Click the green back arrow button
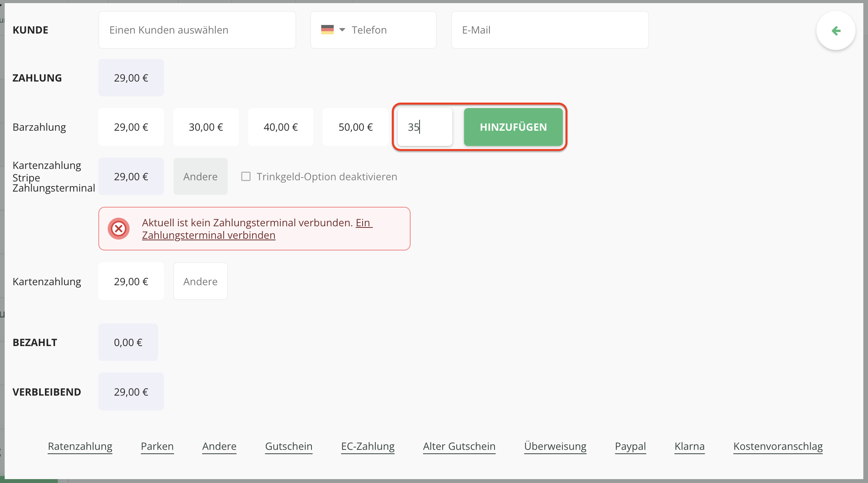 (836, 31)
